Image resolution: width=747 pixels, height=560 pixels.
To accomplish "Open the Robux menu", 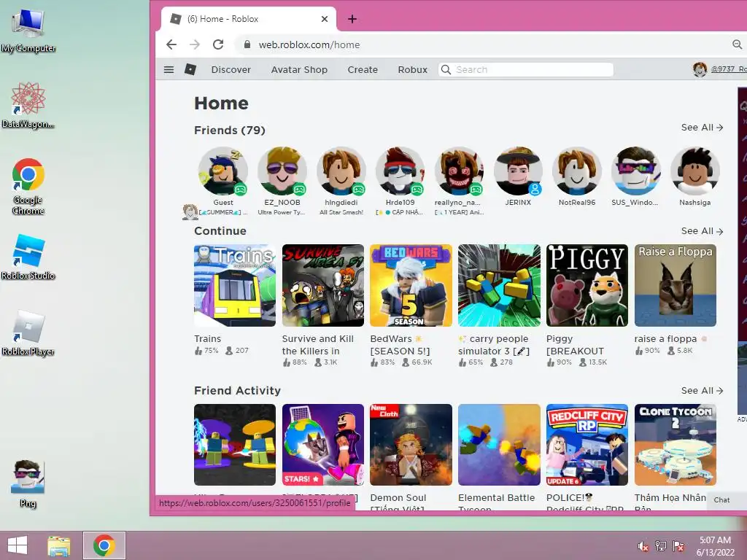I will click(413, 69).
